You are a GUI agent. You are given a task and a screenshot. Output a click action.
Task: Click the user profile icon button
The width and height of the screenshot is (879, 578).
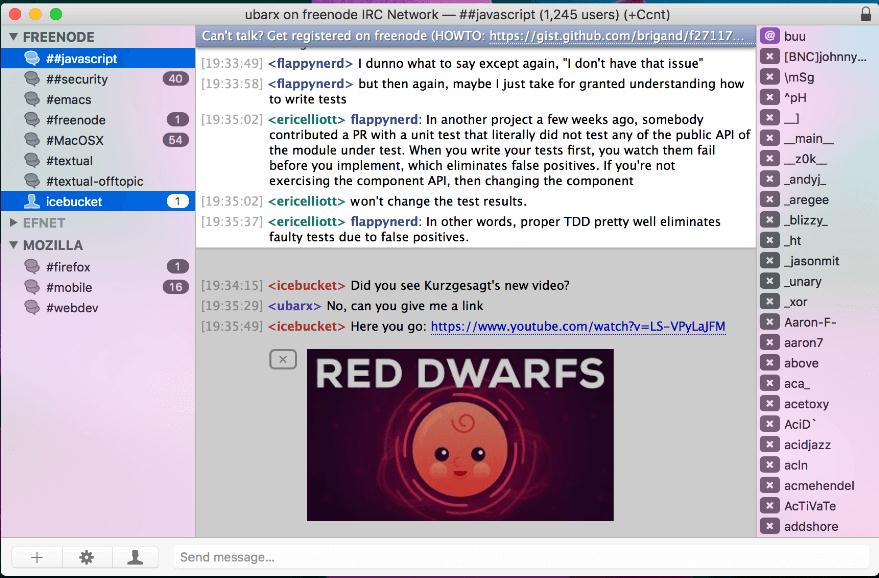[x=135, y=557]
